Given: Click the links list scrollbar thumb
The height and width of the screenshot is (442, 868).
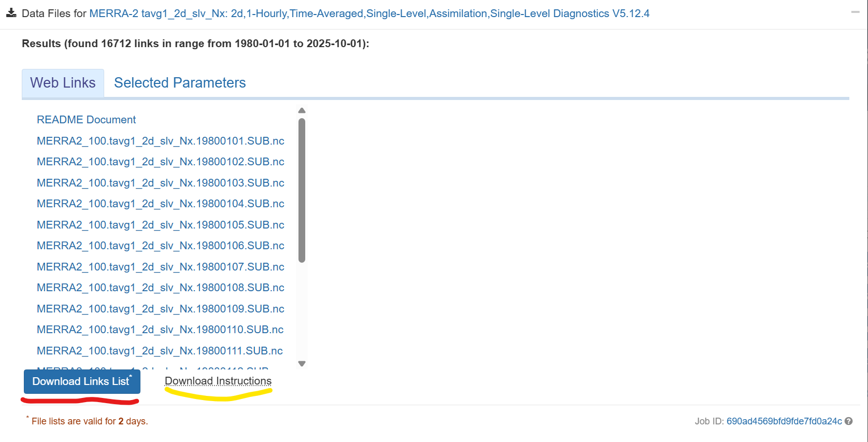Looking at the screenshot, I should point(302,190).
